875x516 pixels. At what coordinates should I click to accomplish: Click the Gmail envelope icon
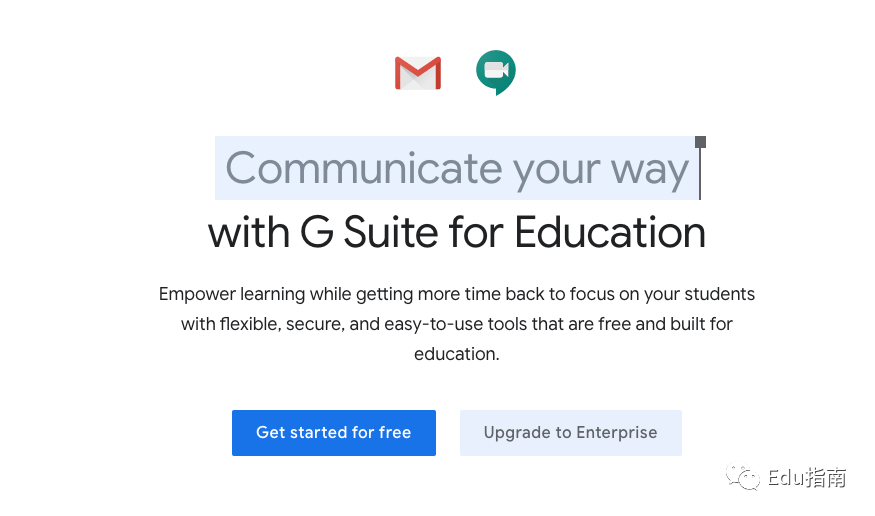pos(418,73)
